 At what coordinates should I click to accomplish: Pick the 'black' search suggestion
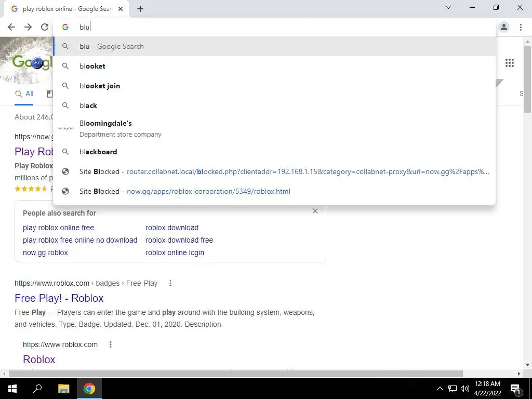tap(274, 105)
